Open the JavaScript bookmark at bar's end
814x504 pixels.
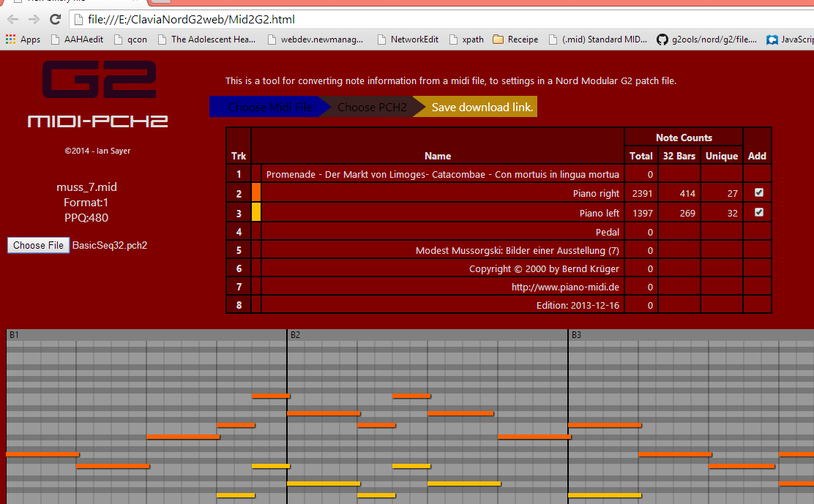tap(789, 40)
